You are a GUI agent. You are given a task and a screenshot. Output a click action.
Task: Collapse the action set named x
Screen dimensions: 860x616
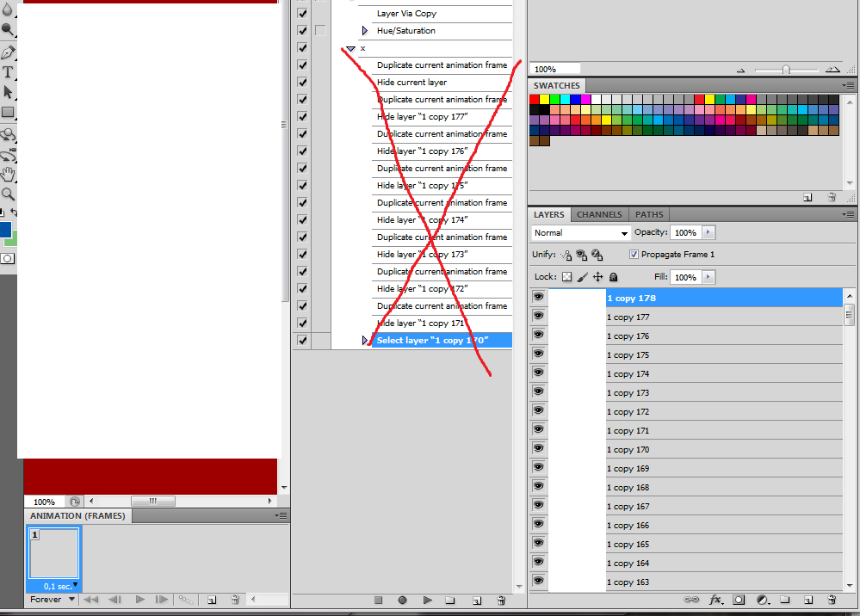(350, 49)
